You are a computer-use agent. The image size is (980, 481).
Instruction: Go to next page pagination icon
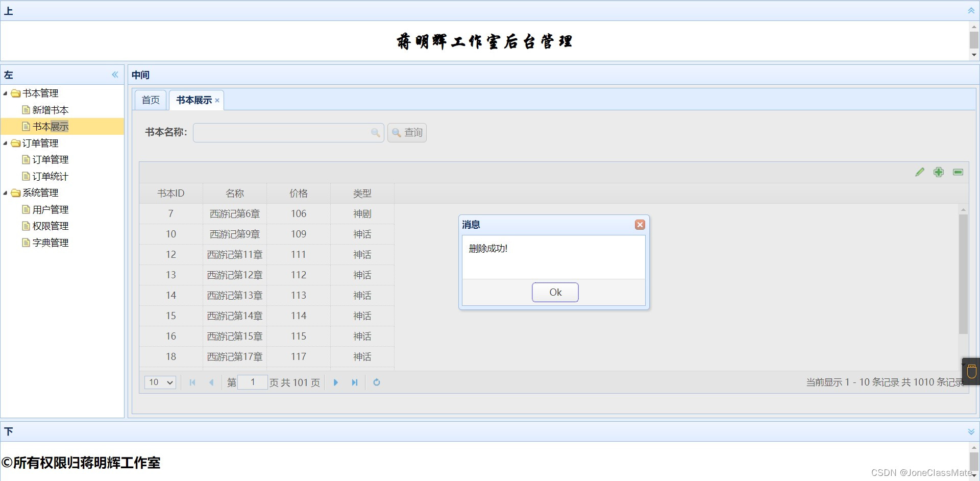click(335, 382)
